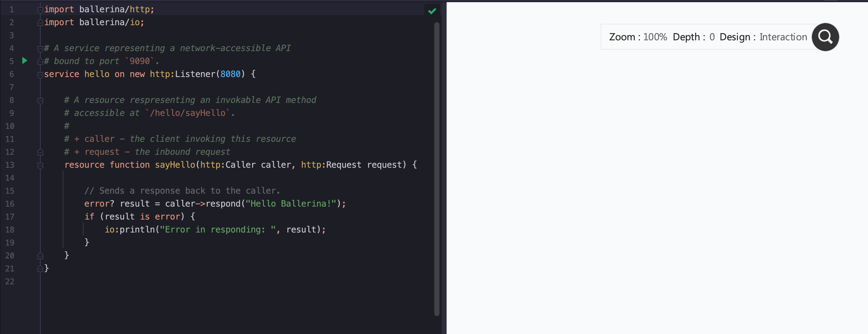
Task: Click the Depth value 0
Action: click(712, 37)
